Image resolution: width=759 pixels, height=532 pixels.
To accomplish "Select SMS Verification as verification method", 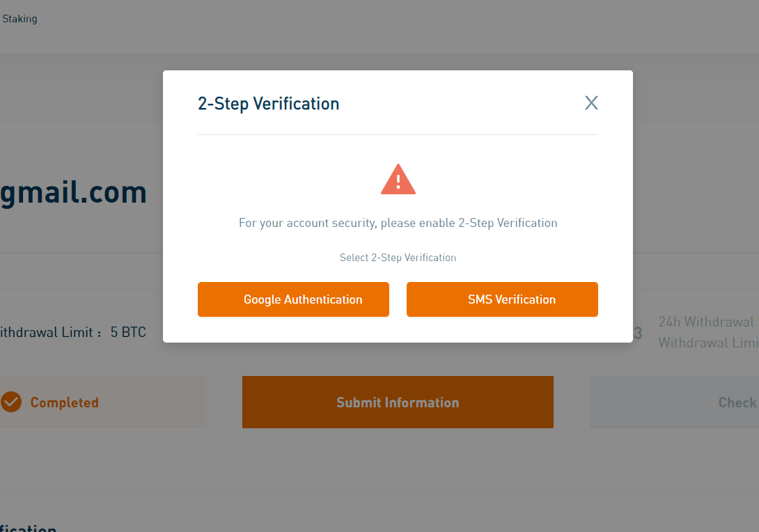I will pos(502,299).
